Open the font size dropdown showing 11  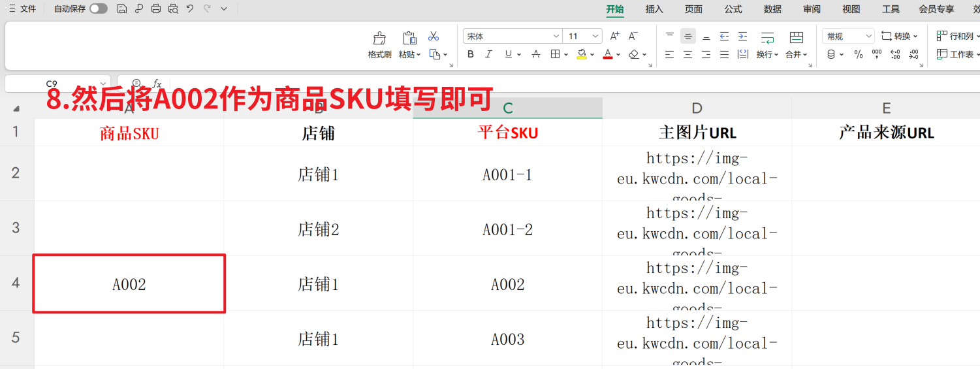click(x=595, y=37)
